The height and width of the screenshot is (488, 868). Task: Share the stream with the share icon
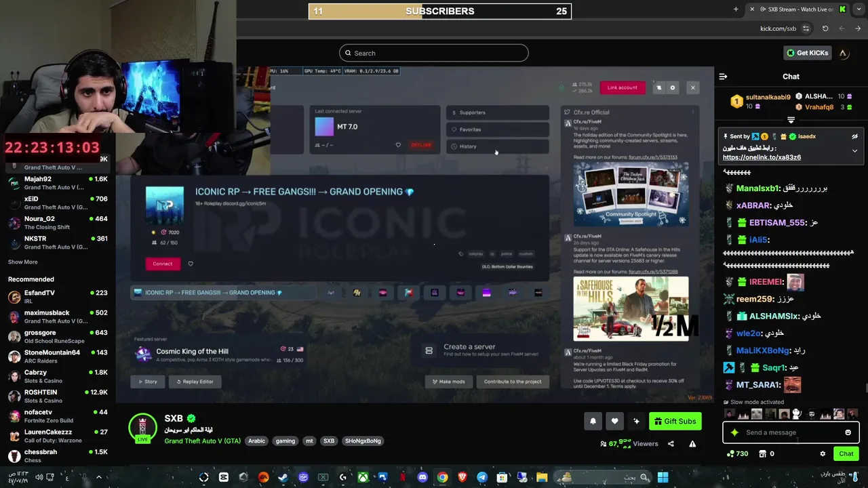[671, 444]
